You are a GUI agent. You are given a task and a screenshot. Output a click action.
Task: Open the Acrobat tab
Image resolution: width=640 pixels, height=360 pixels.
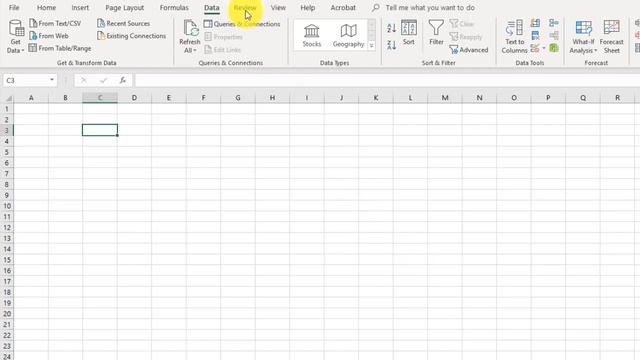pyautogui.click(x=343, y=7)
